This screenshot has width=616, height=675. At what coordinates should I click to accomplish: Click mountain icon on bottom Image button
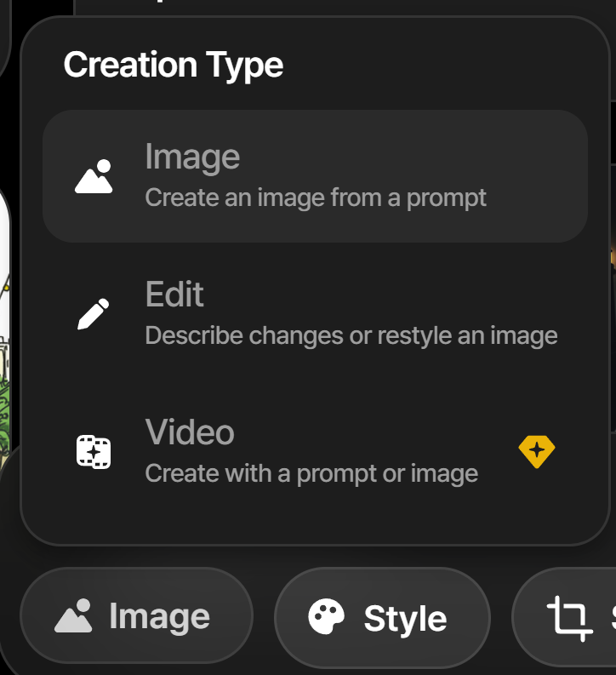73,616
